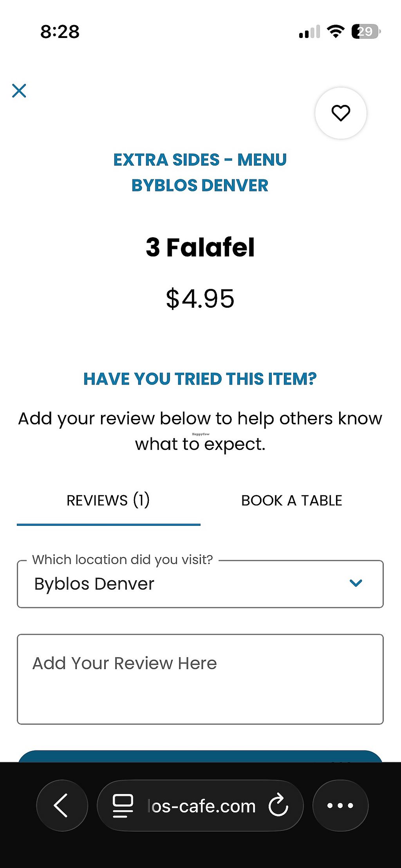Reload the page with the refresh icon
The width and height of the screenshot is (401, 868).
278,805
